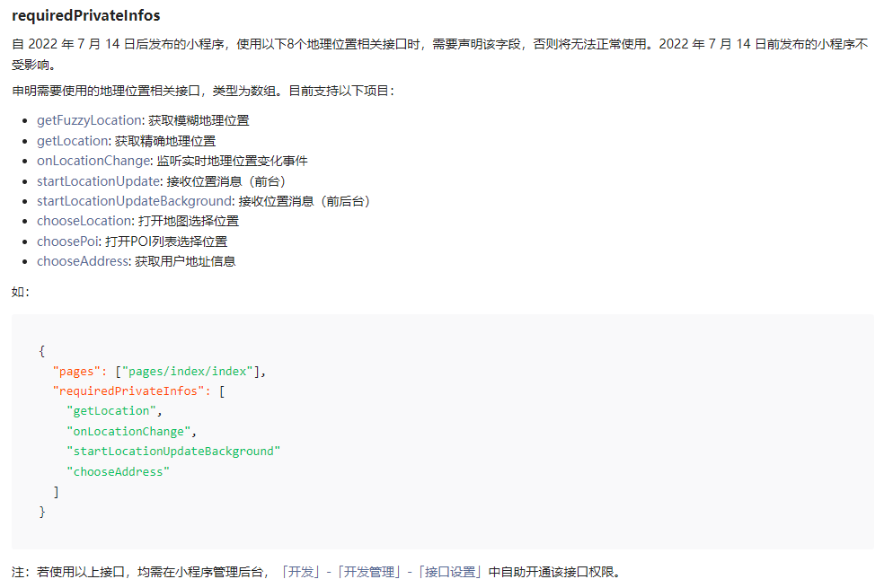Image resolution: width=884 pixels, height=588 pixels.
Task: Click "getLocation" string in code block
Action: [111, 411]
